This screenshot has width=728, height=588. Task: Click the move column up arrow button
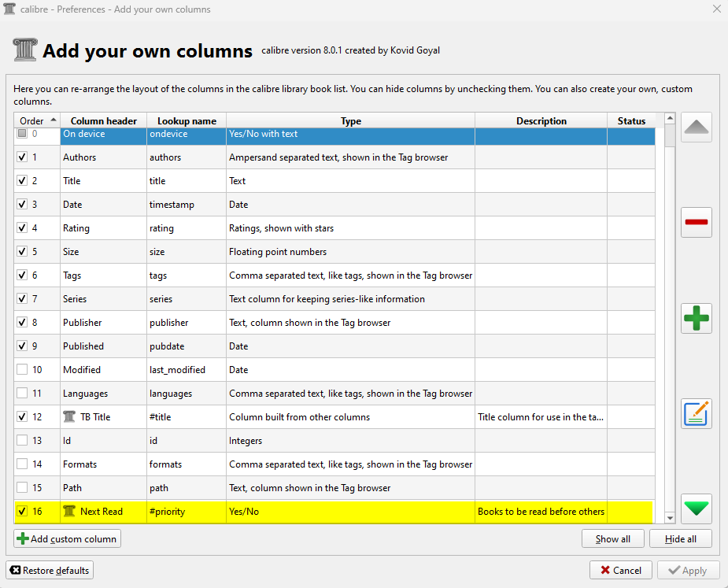pyautogui.click(x=696, y=127)
